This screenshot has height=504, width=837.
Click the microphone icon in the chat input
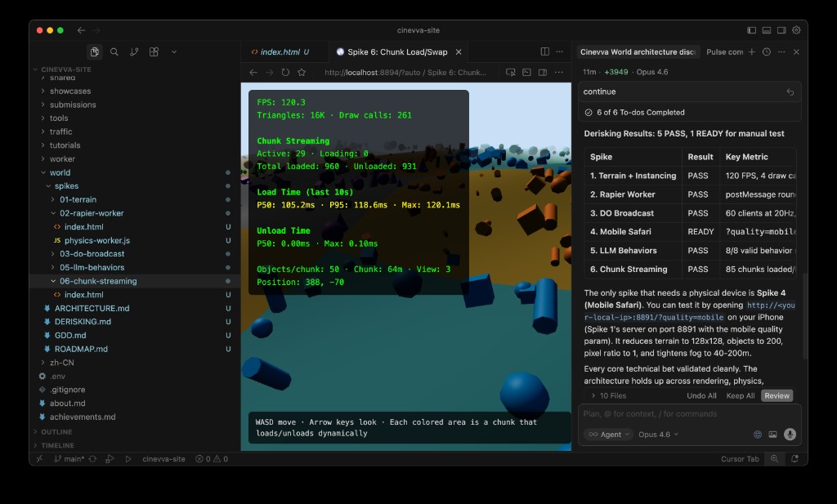789,435
